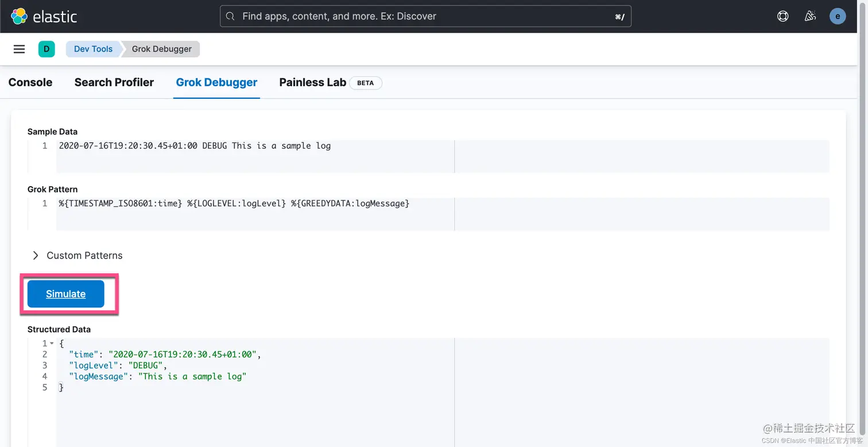Click %{TIMESTAMP_ISO8601:time} in the pattern
This screenshot has height=447, width=868.
[x=121, y=203]
